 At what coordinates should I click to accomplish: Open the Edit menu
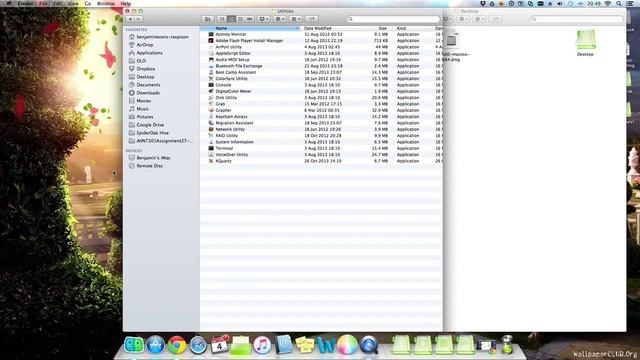58,4
